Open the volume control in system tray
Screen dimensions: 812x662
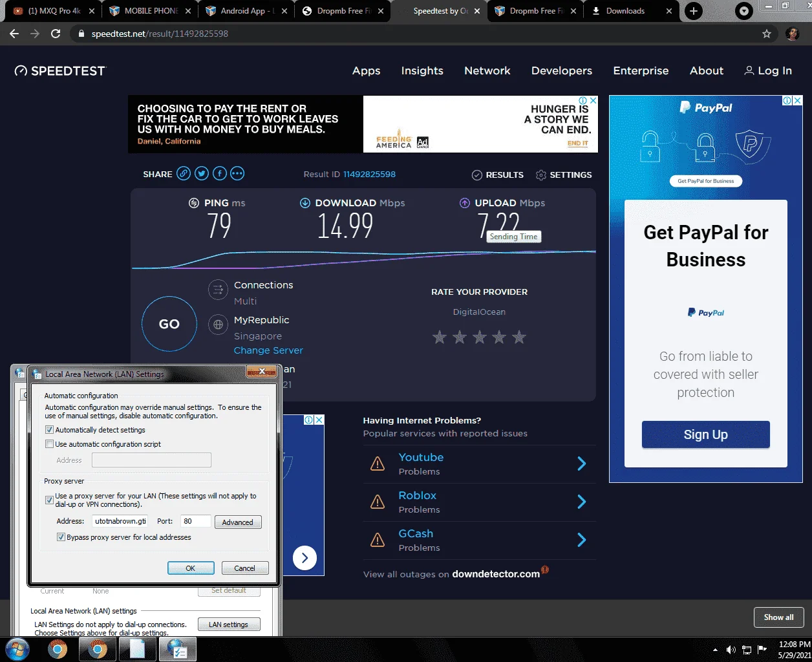(731, 650)
